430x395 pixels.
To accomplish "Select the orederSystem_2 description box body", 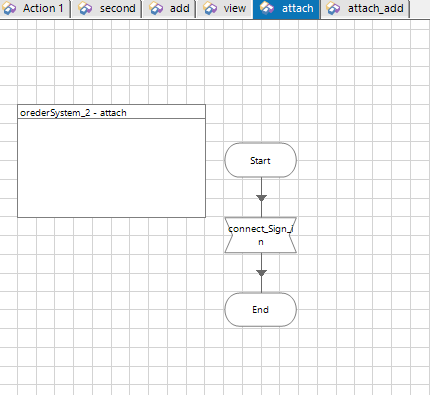I will (x=111, y=168).
